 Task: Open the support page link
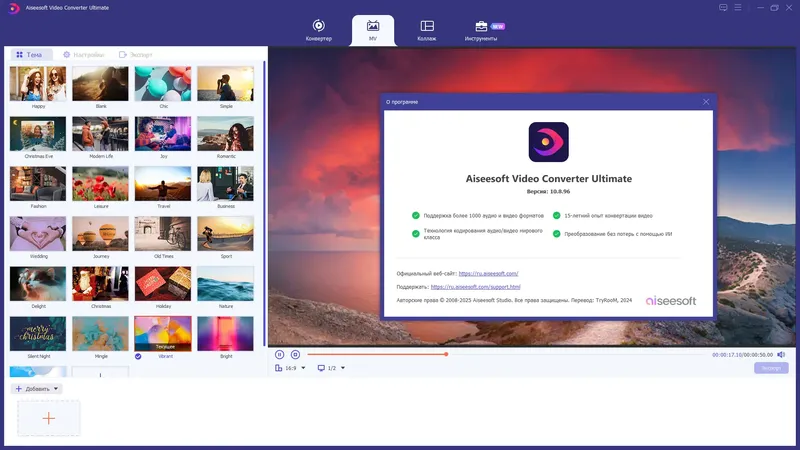pyautogui.click(x=476, y=287)
